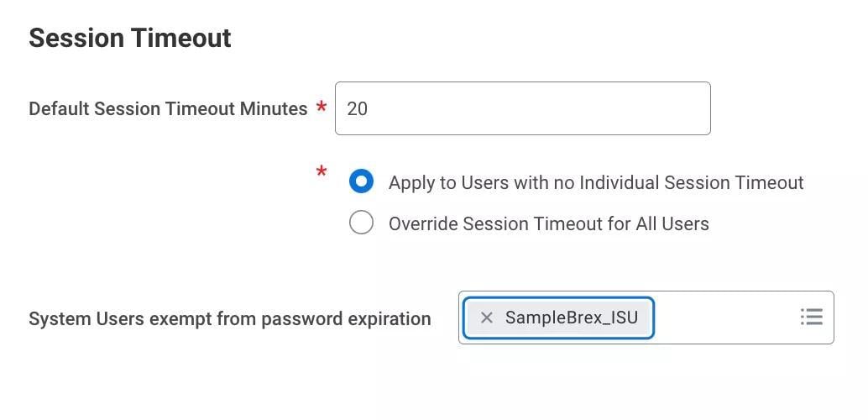Screen dimensions: 868x420
Task: Select the SampleBrex_ISU user name text
Action: pyautogui.click(x=572, y=318)
